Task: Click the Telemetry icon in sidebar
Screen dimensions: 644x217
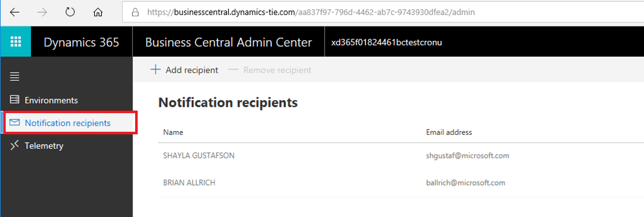Action: click(x=14, y=145)
